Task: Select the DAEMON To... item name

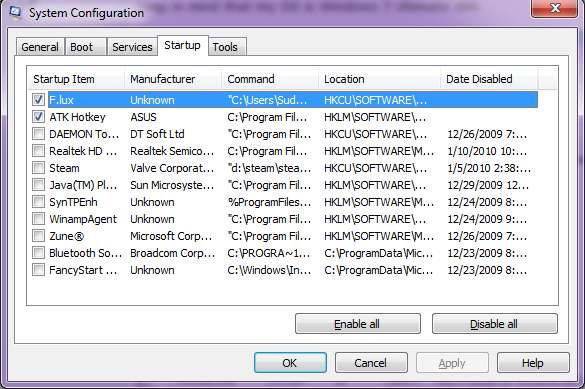Action: point(84,134)
